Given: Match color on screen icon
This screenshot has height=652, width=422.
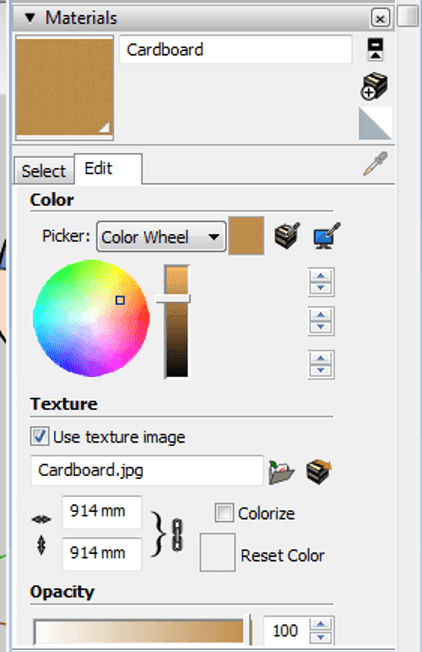Looking at the screenshot, I should pyautogui.click(x=326, y=236).
